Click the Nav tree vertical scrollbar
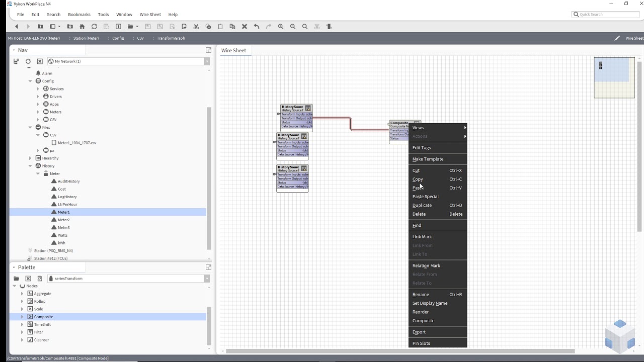 pyautogui.click(x=209, y=178)
